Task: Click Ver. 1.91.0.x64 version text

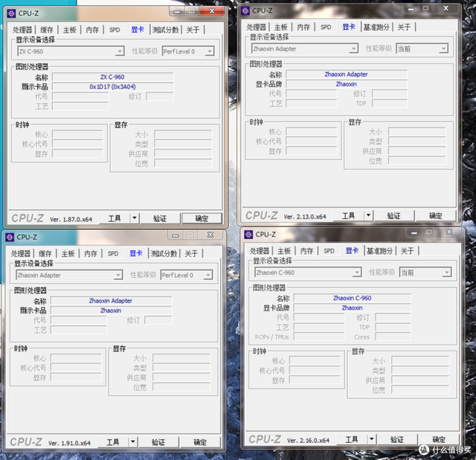Action: pyautogui.click(x=69, y=443)
